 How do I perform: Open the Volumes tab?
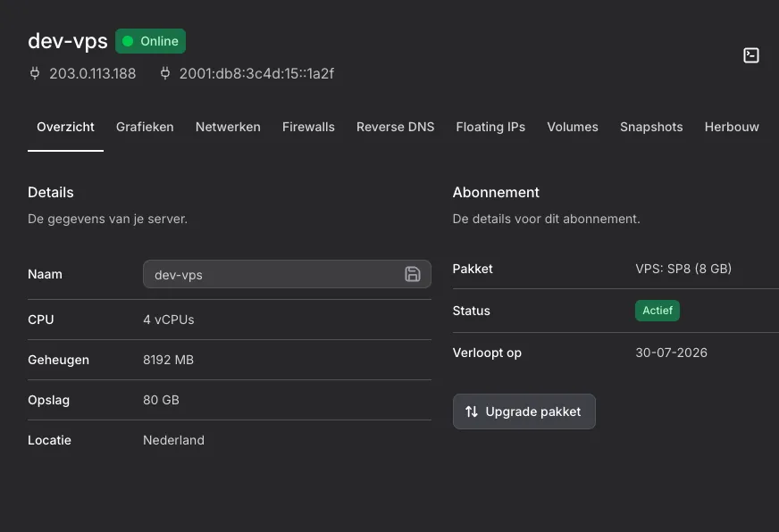coord(573,127)
